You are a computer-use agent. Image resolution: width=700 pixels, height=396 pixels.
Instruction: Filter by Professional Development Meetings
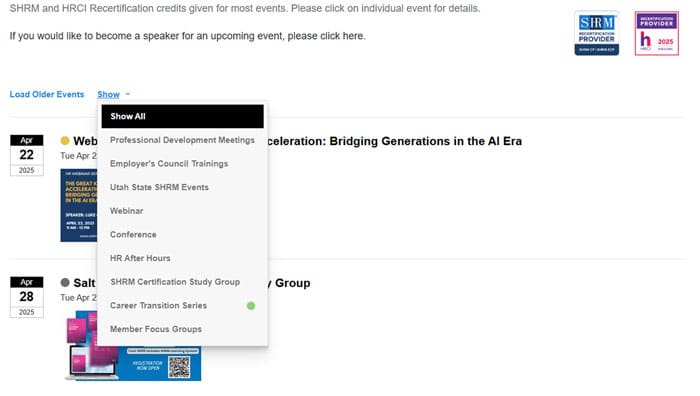click(x=183, y=140)
